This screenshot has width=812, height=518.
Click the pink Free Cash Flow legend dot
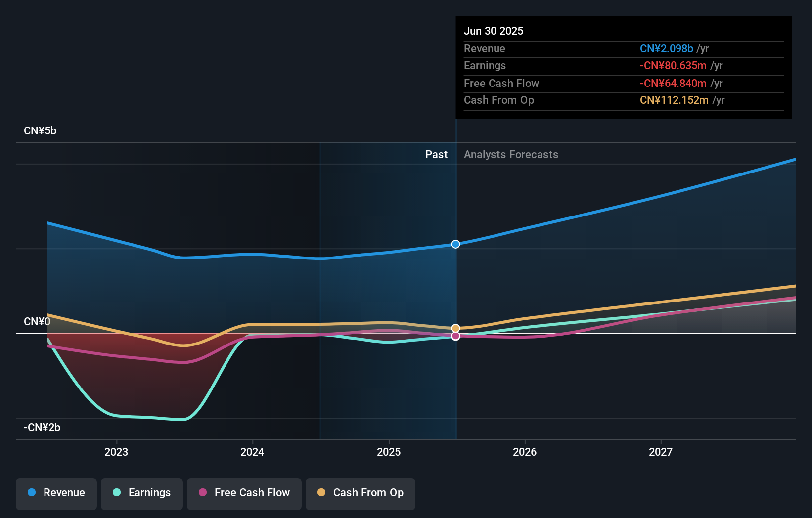point(203,493)
